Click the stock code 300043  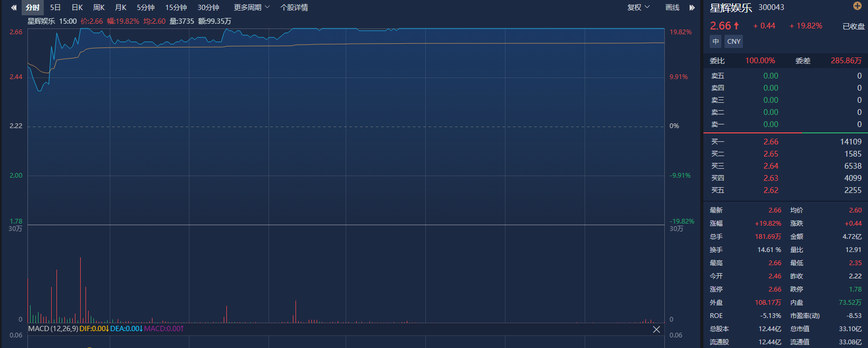[771, 7]
